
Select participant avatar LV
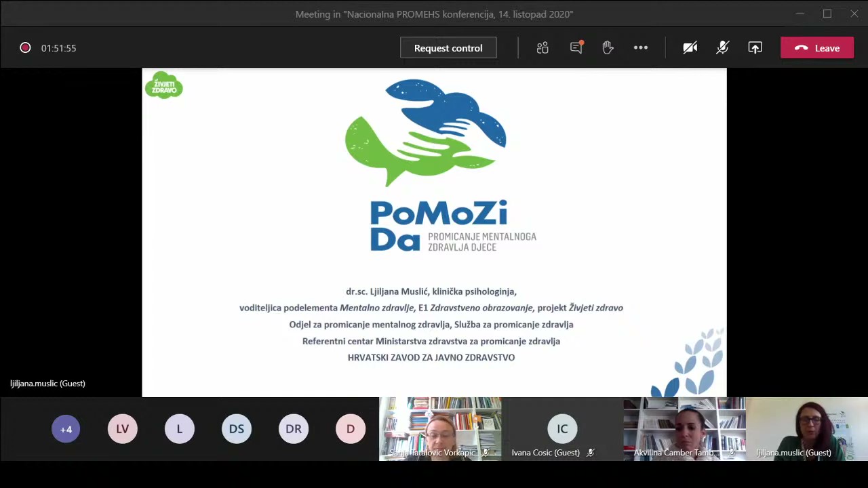coord(123,429)
